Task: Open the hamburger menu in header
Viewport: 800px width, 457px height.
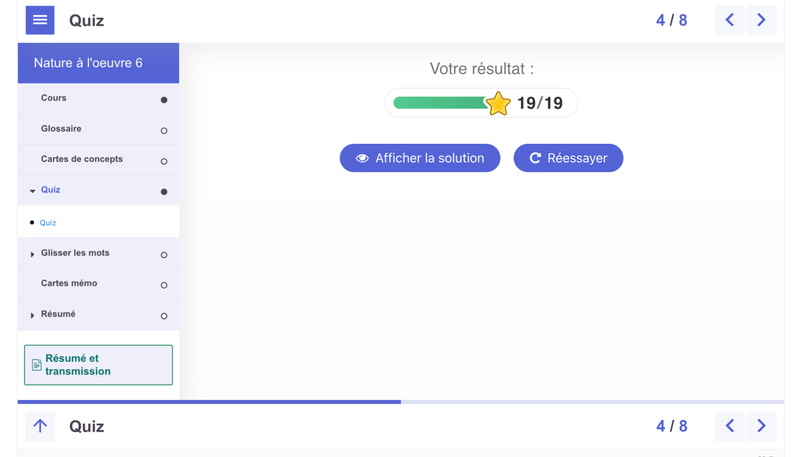Action: click(x=40, y=20)
